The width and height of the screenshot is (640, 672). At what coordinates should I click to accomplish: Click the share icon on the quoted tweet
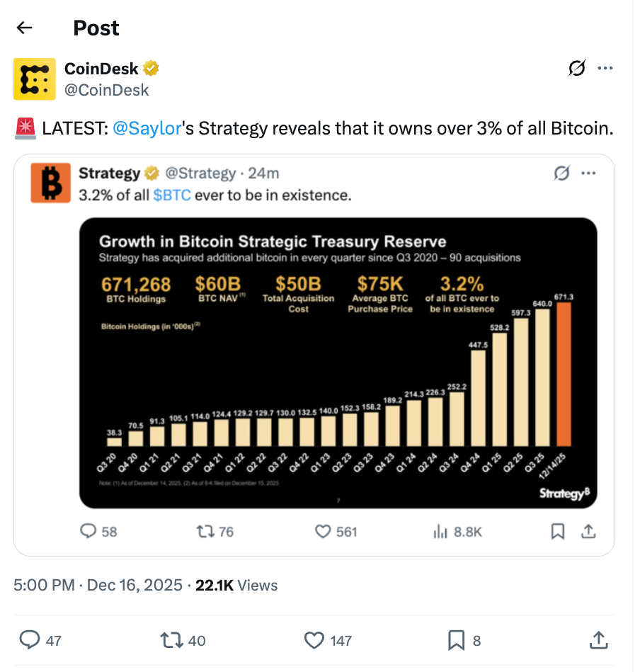tap(588, 531)
